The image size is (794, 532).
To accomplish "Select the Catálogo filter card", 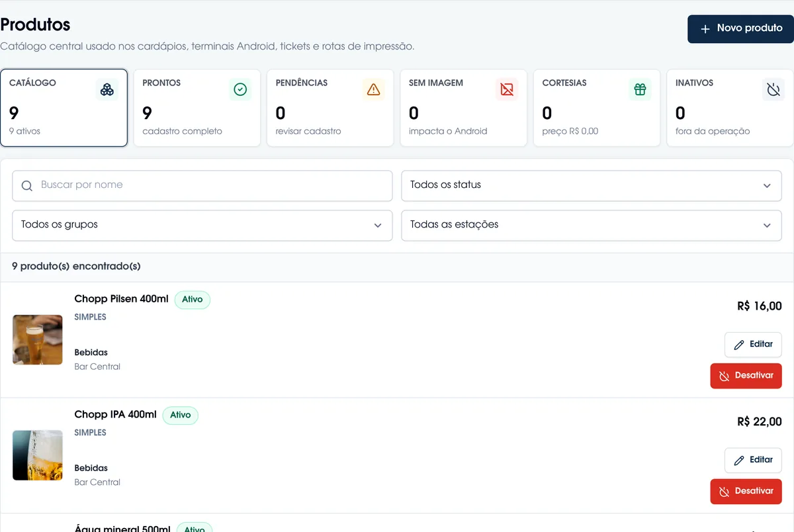I will click(x=64, y=108).
